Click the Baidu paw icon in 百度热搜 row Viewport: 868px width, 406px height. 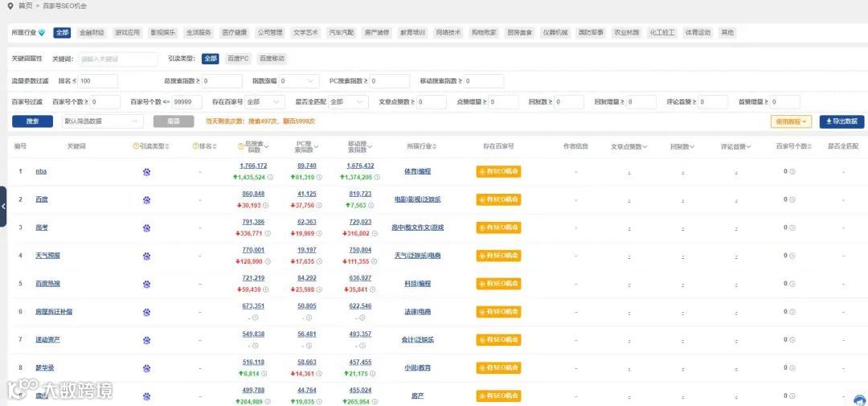pyautogui.click(x=147, y=284)
